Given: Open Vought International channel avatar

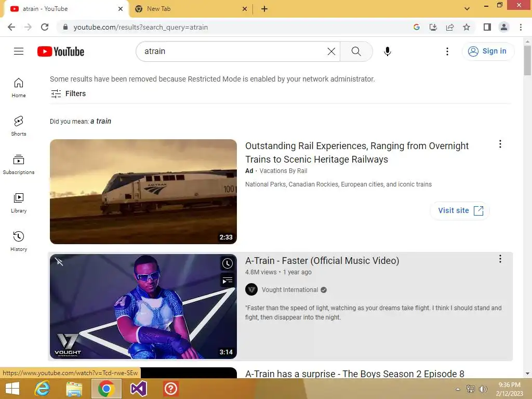Looking at the screenshot, I should click(x=251, y=290).
